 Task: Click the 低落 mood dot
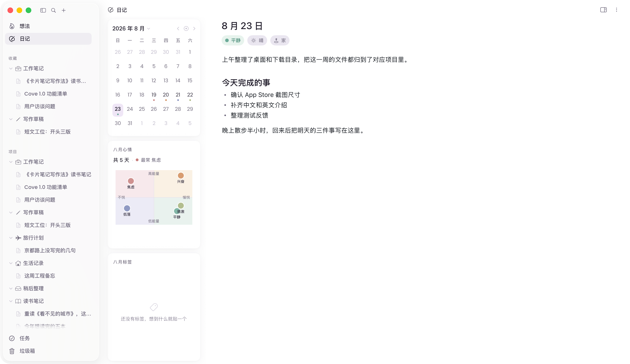coord(127,208)
